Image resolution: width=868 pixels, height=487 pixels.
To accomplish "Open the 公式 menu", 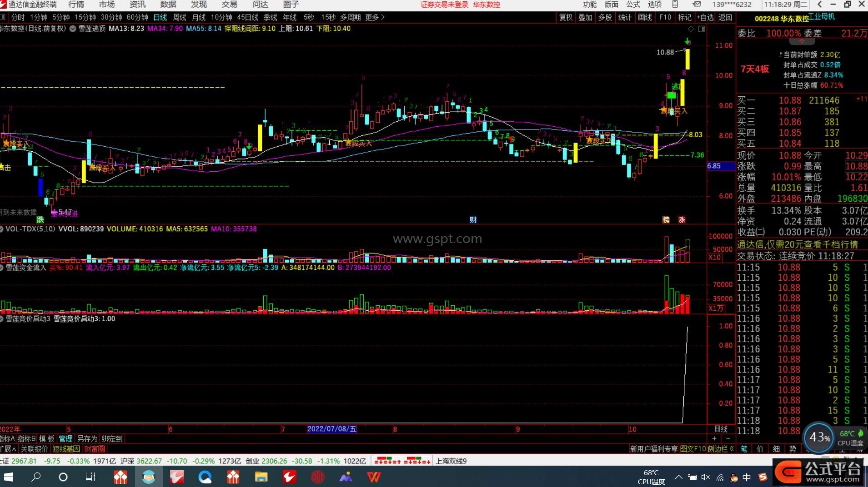I will pos(633,5).
